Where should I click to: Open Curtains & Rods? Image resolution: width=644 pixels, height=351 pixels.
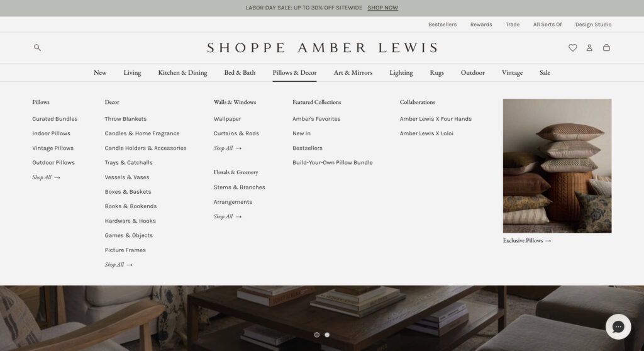point(236,133)
